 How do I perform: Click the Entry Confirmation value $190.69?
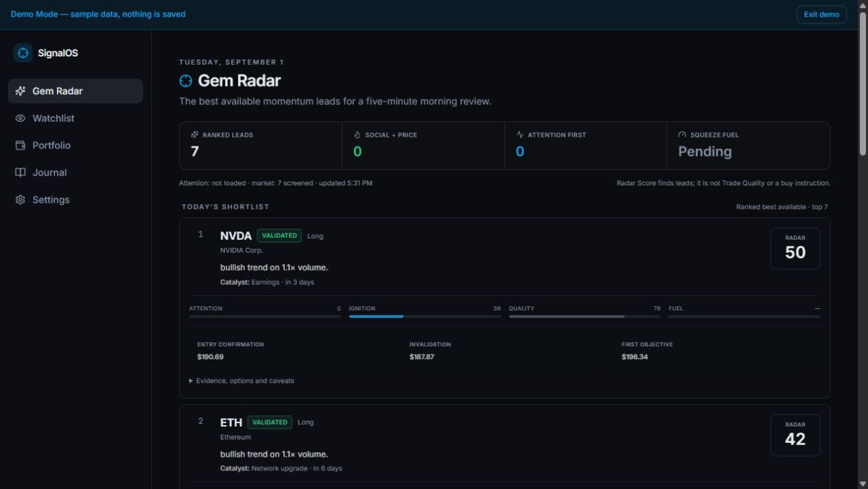coord(210,357)
